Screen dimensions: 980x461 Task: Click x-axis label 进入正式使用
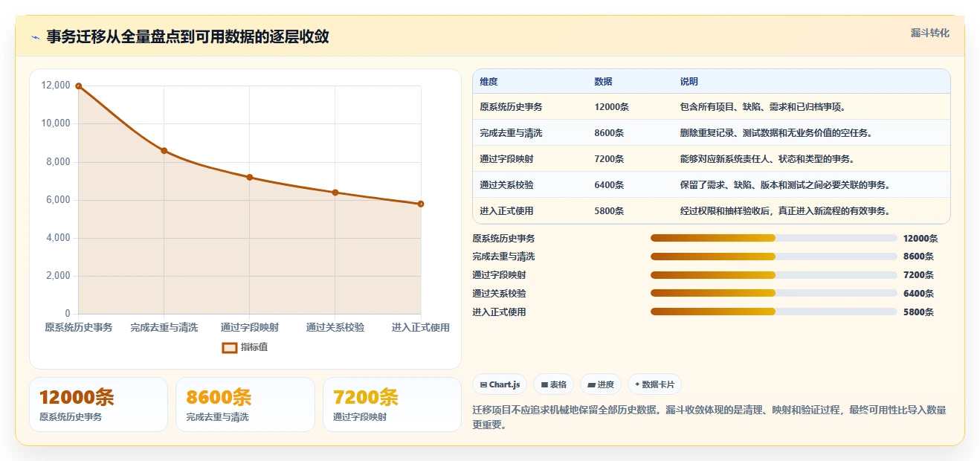421,327
